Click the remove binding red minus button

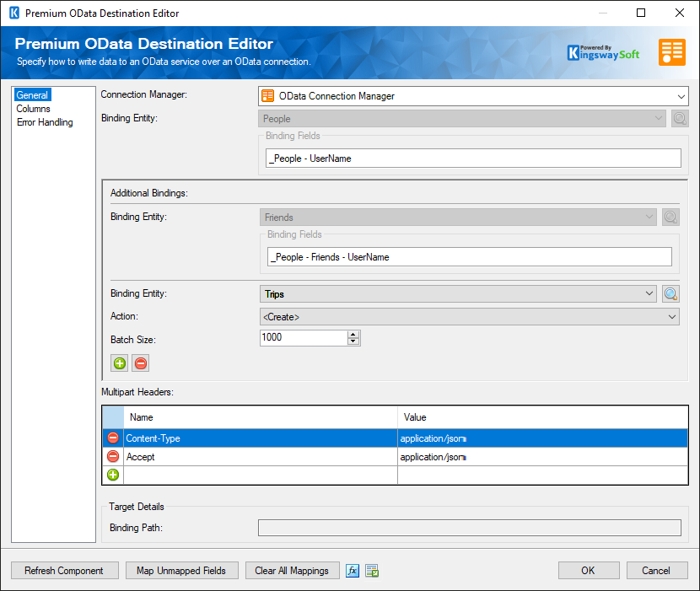(x=141, y=363)
